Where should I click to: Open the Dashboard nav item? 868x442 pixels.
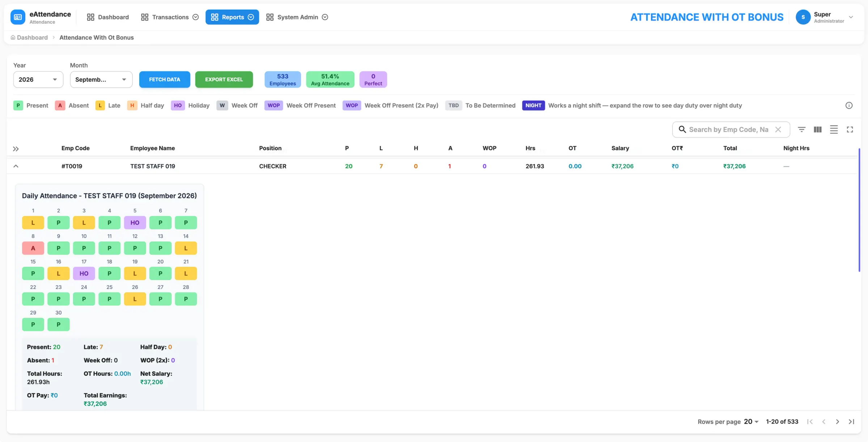(x=108, y=17)
